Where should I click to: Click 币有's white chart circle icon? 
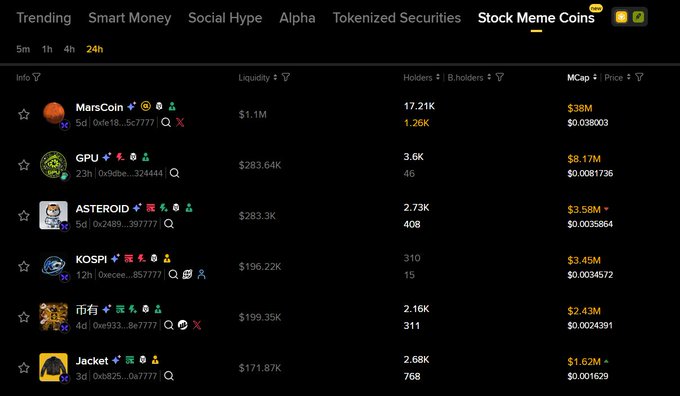point(183,325)
